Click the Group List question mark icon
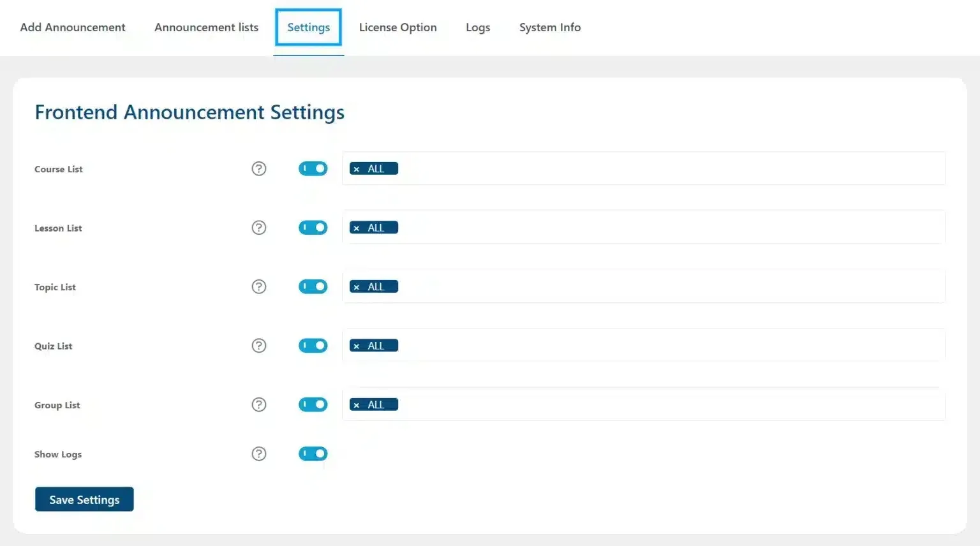The width and height of the screenshot is (980, 546). coord(259,404)
